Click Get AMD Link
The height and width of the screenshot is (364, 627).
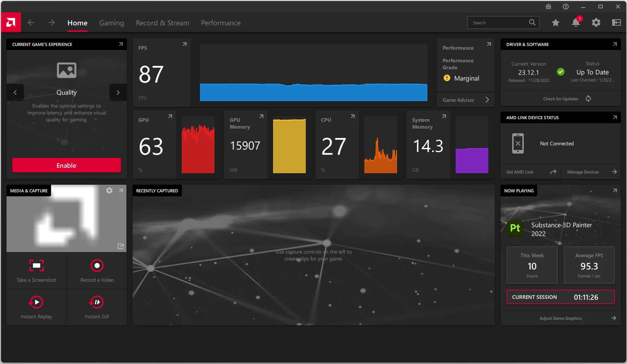[x=531, y=172]
